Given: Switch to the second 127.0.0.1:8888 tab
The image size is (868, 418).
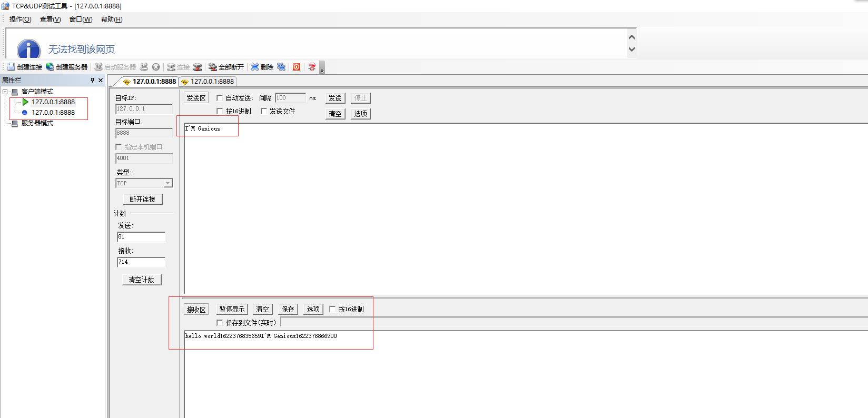Looking at the screenshot, I should (208, 82).
